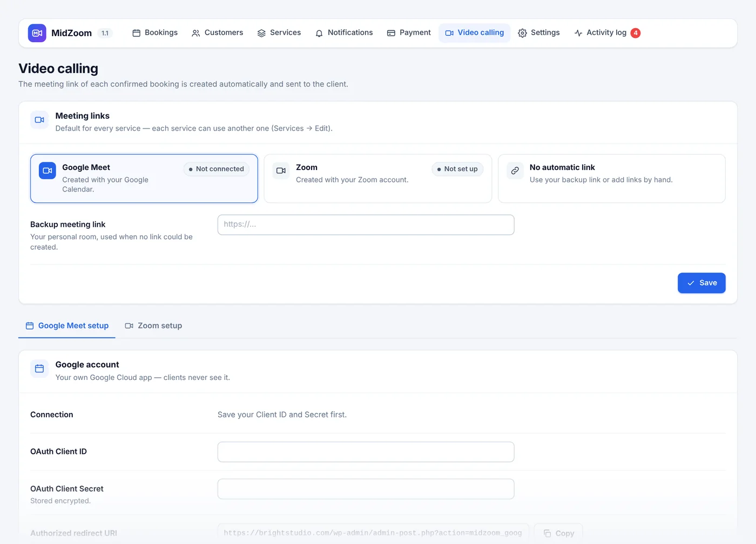Click the "Stored encrypted." note
The height and width of the screenshot is (544, 756).
[60, 501]
